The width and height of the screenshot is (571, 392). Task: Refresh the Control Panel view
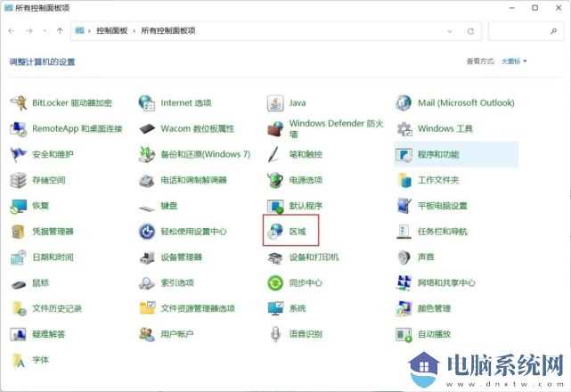470,31
